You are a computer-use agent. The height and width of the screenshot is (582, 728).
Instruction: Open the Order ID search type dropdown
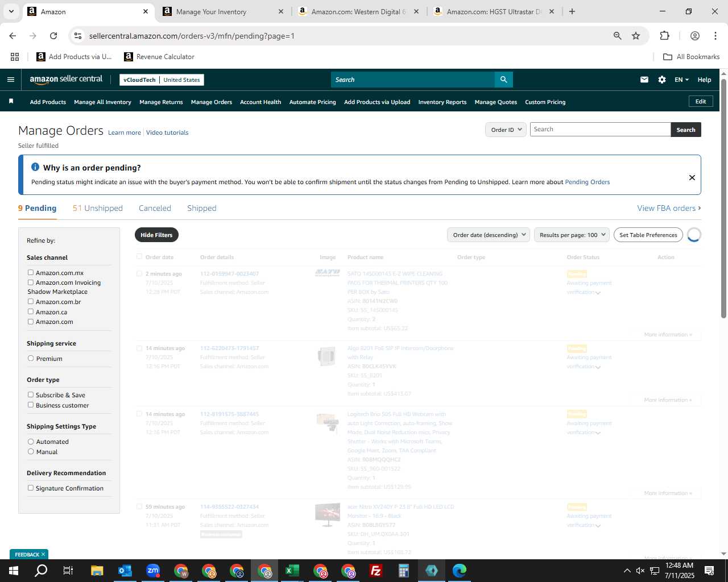tap(506, 130)
